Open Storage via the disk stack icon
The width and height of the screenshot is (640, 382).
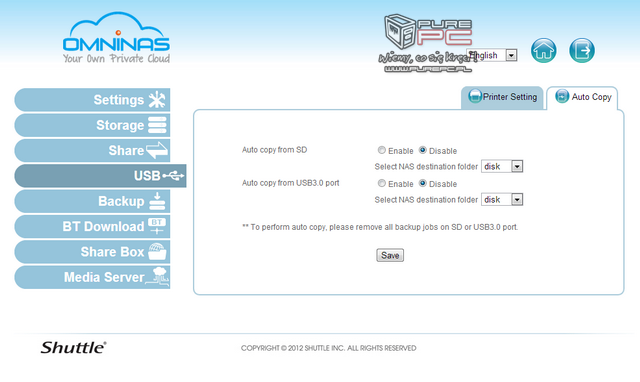[157, 125]
